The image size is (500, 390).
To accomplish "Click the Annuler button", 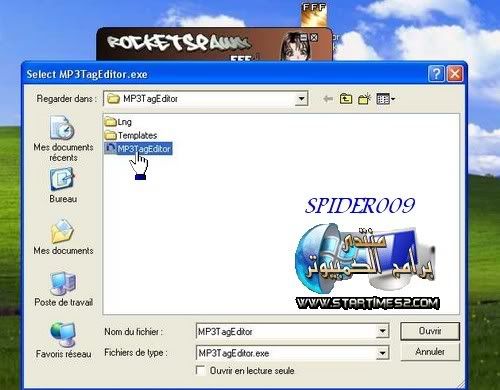I will tap(430, 352).
